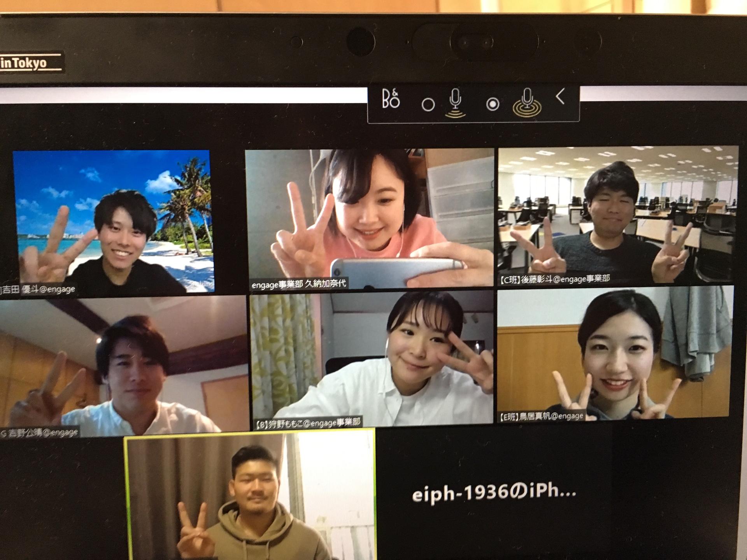Collapse the B&O toolbar with chevron

pos(561,97)
